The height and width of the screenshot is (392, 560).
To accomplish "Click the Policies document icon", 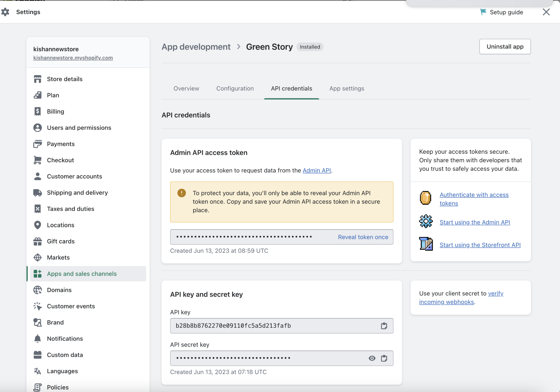I will (x=37, y=387).
